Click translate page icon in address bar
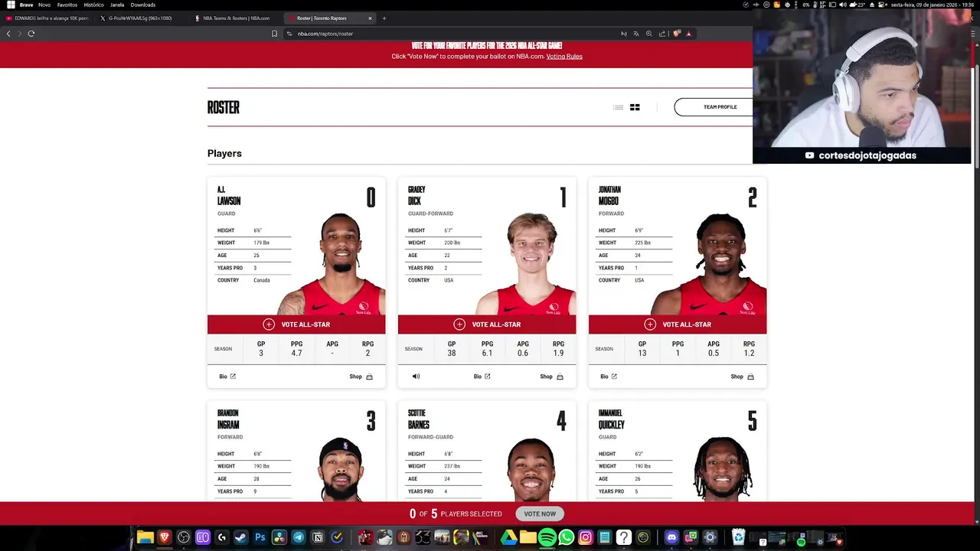Viewport: 980px width, 551px height. coord(636,34)
